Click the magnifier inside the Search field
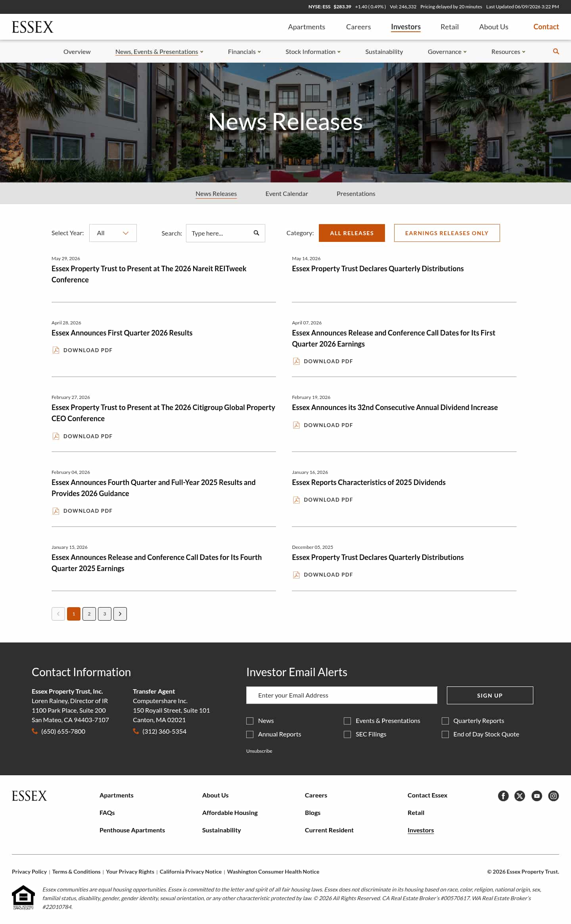571x924 pixels. click(x=256, y=233)
